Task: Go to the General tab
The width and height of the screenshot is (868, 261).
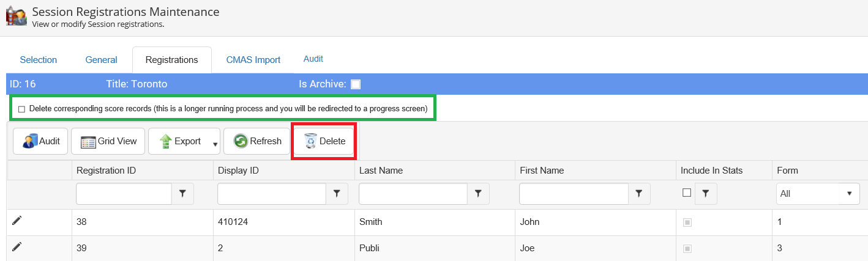Action: click(101, 60)
